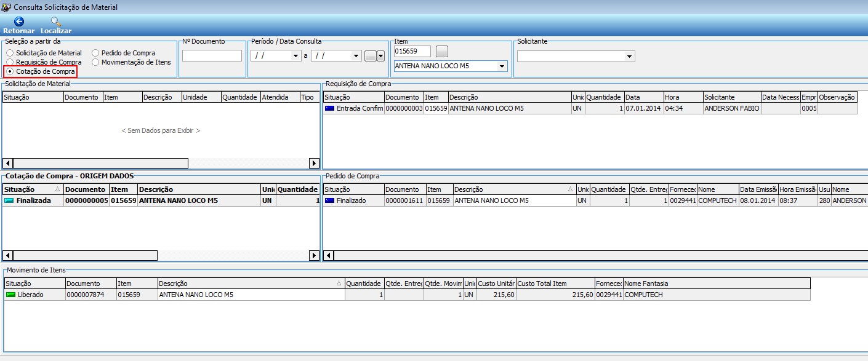Select the Solicitação de Material radio button
The image size is (868, 361).
[x=9, y=54]
